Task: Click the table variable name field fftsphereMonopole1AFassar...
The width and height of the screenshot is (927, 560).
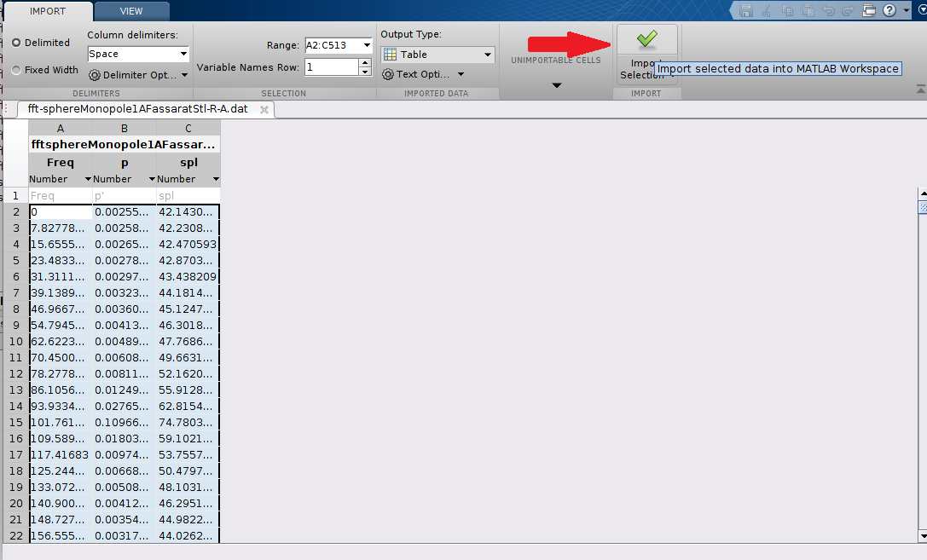Action: (x=125, y=144)
